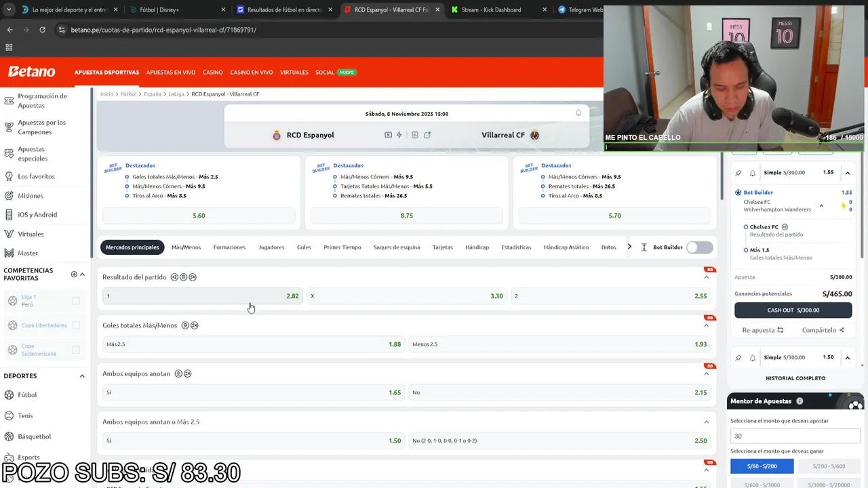Open the live stream video icon for match

388,135
